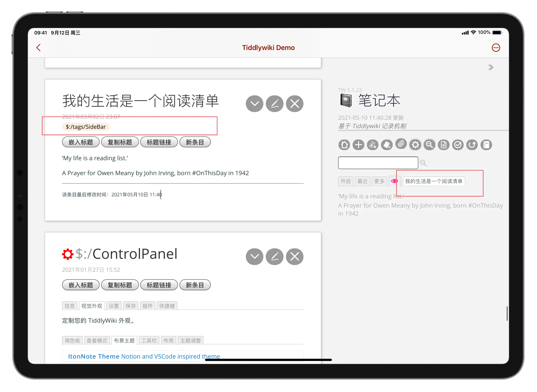
Task: Open the more options ellipsis menu
Action: [x=495, y=48]
